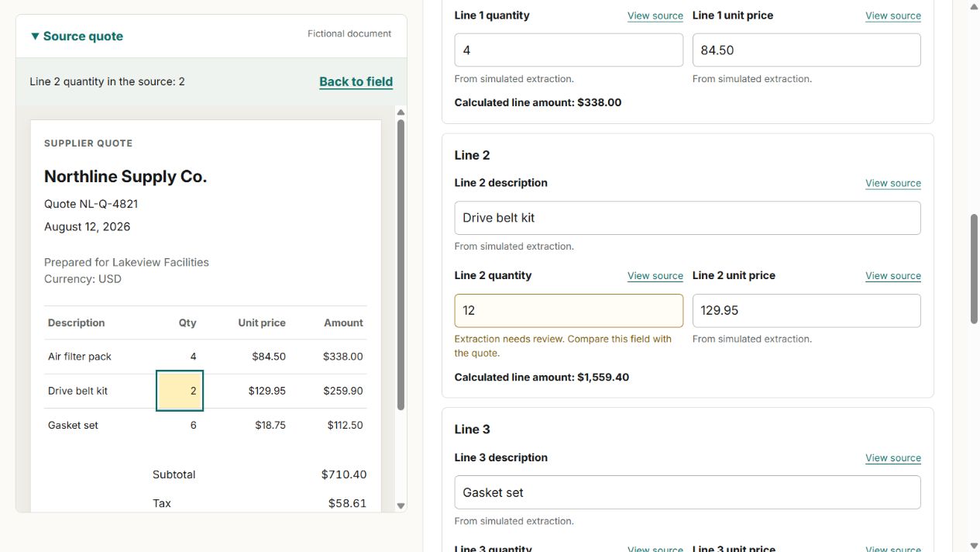Click the Northline Supply Co. heading
This screenshot has width=980, height=552.
click(126, 177)
